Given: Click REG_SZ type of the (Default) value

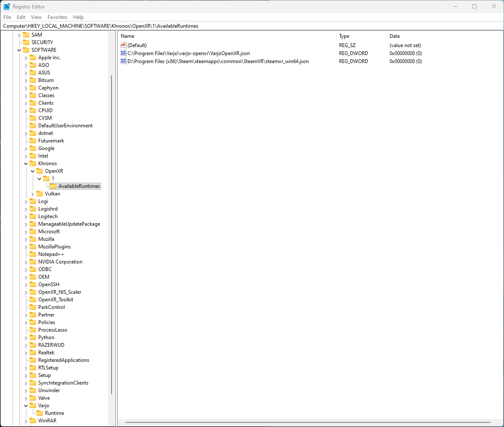Looking at the screenshot, I should 347,45.
